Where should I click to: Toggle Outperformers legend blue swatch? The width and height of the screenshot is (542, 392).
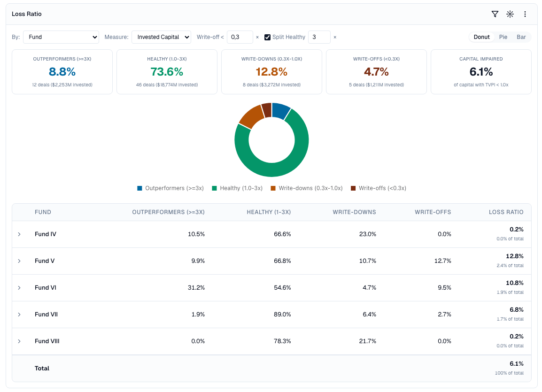coord(139,188)
